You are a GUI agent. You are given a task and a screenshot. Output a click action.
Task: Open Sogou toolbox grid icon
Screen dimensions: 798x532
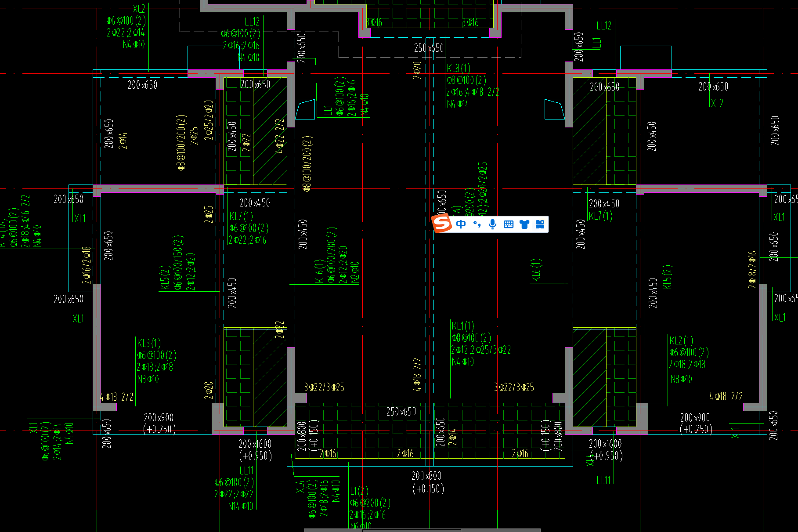[540, 224]
